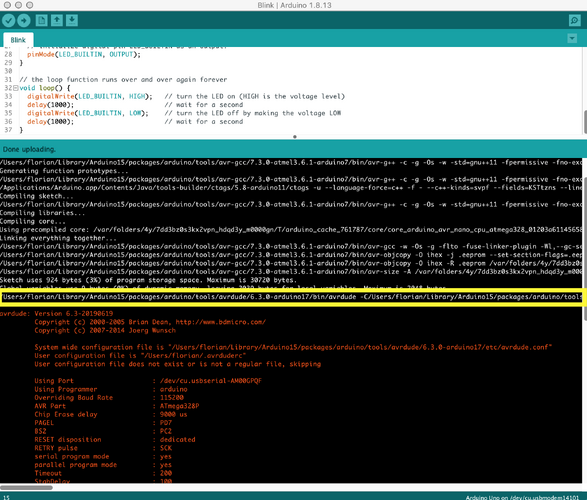Click the '9000 us' chip erase delay
This screenshot has width=587, height=500.
173,415
